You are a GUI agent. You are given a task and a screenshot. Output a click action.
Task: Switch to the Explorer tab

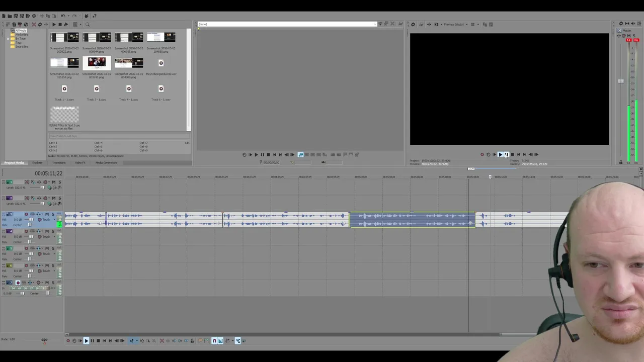pos(37,163)
